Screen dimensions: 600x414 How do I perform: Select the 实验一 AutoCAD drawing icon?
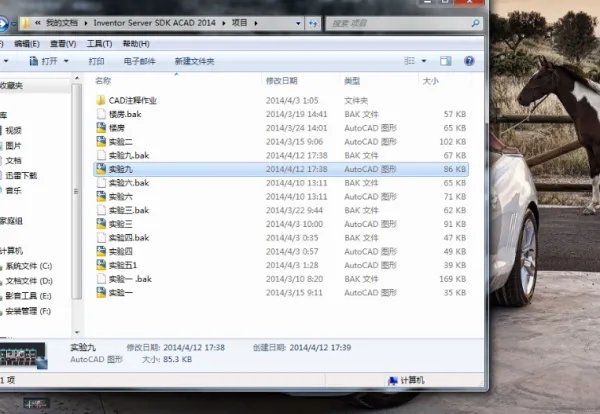click(x=100, y=293)
